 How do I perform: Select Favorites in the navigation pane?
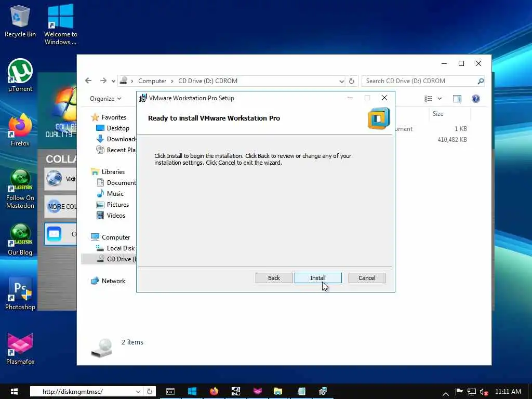coord(109,117)
